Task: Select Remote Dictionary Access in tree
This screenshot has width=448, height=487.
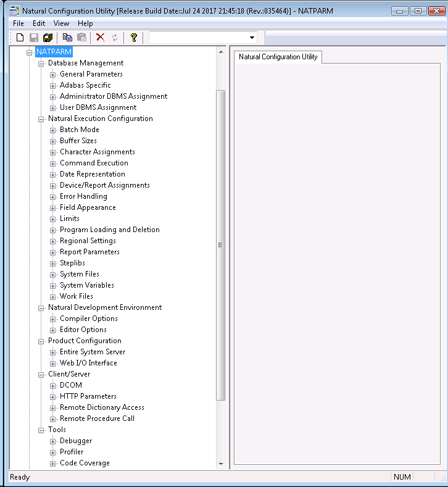Action: pos(102,407)
